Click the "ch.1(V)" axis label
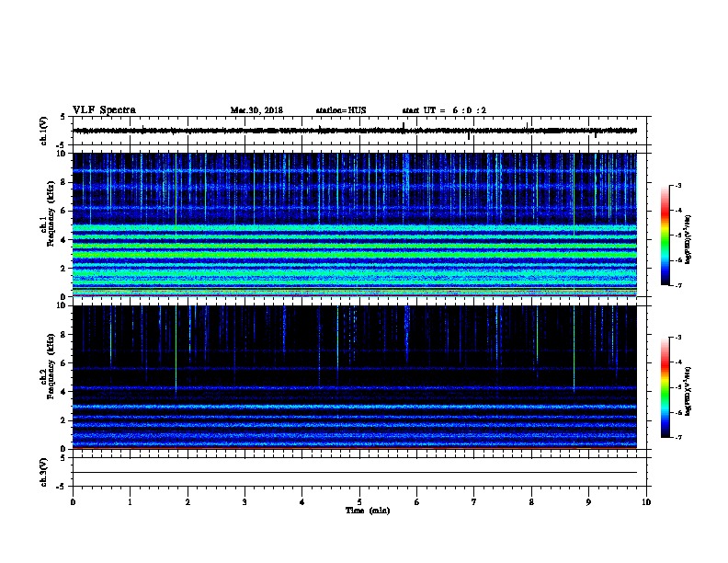728x563 pixels. [x=43, y=131]
